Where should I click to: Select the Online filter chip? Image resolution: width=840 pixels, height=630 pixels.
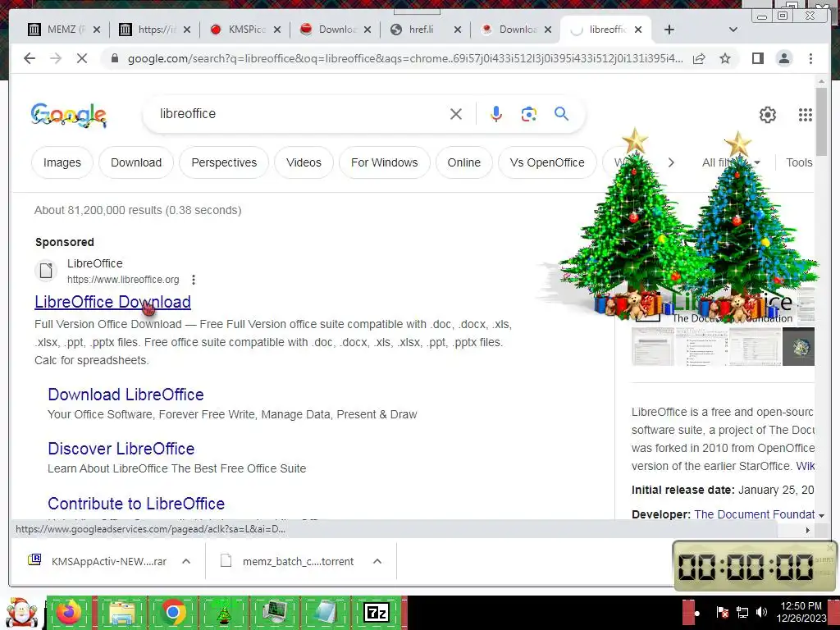[464, 162]
